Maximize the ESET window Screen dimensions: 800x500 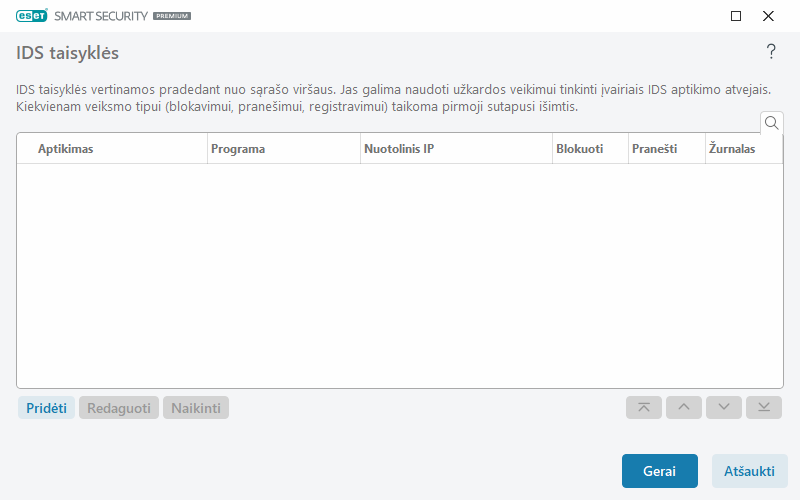(736, 16)
